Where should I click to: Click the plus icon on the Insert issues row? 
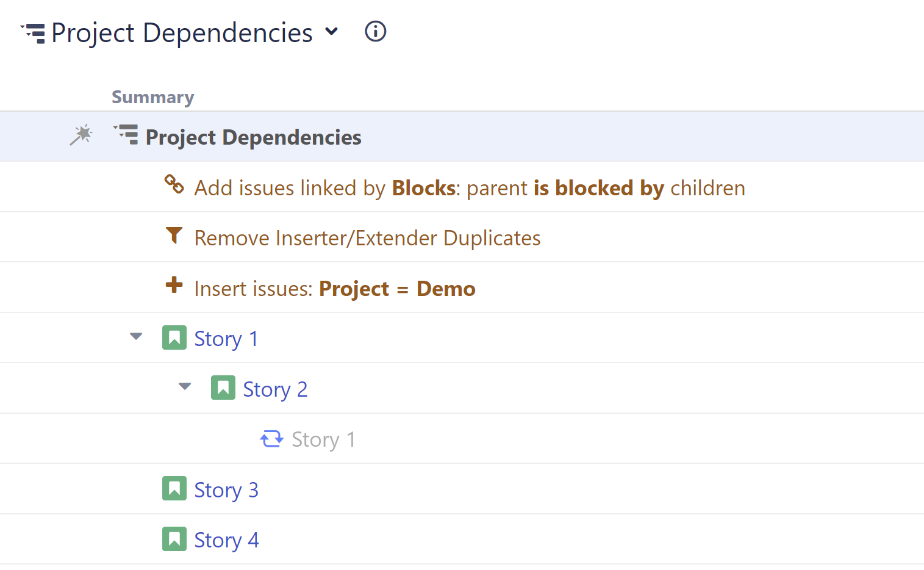pyautogui.click(x=174, y=286)
